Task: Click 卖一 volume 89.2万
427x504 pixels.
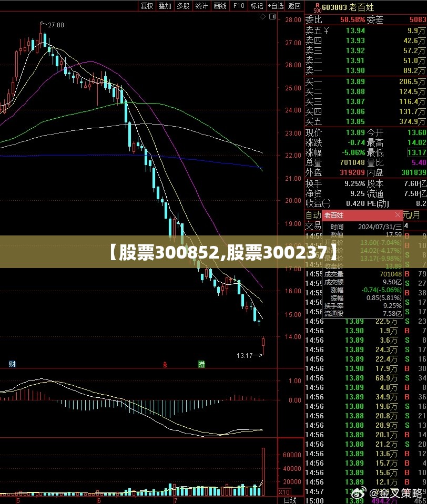Action: (x=414, y=70)
